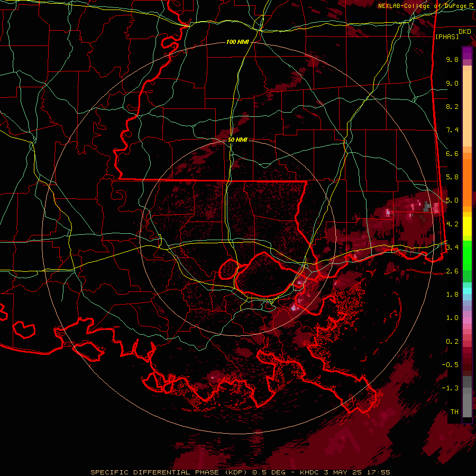Screen dimensions: 476x476
Task: Click the 9.0 value on color scale
Action: [452, 83]
